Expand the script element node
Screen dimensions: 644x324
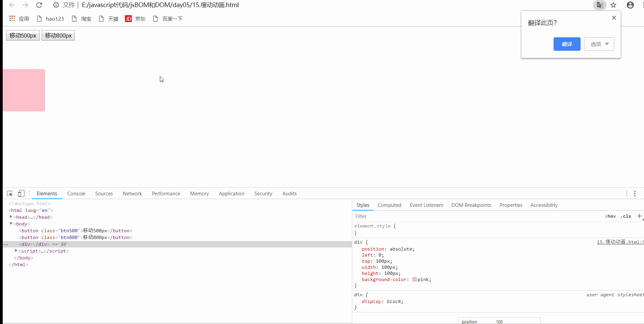pyautogui.click(x=16, y=251)
